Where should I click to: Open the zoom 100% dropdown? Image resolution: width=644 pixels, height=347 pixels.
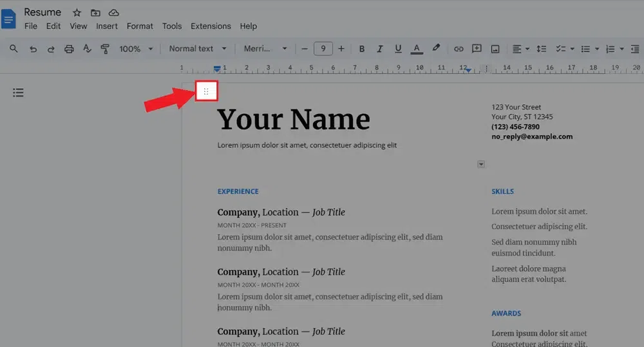tap(137, 49)
